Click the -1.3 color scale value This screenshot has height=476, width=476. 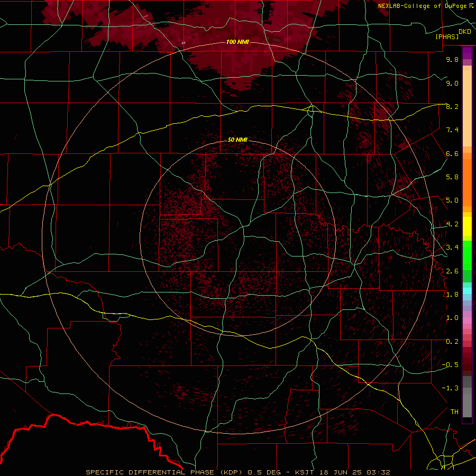(x=450, y=388)
